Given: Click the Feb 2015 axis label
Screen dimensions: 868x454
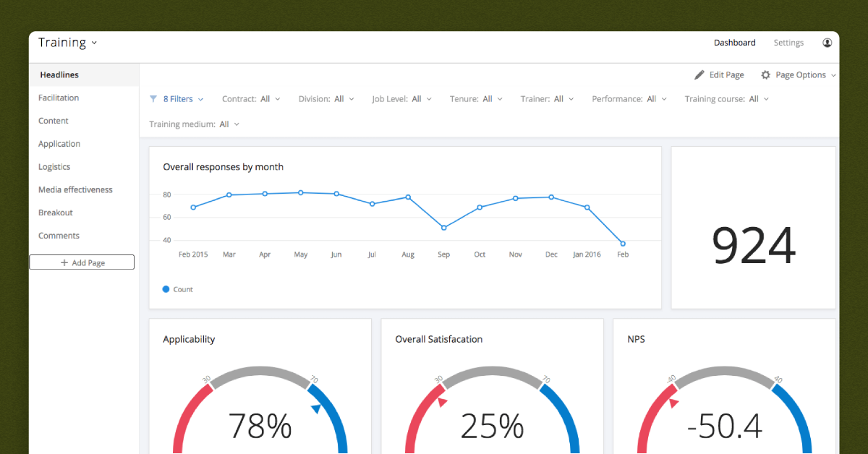Looking at the screenshot, I should 193,254.
